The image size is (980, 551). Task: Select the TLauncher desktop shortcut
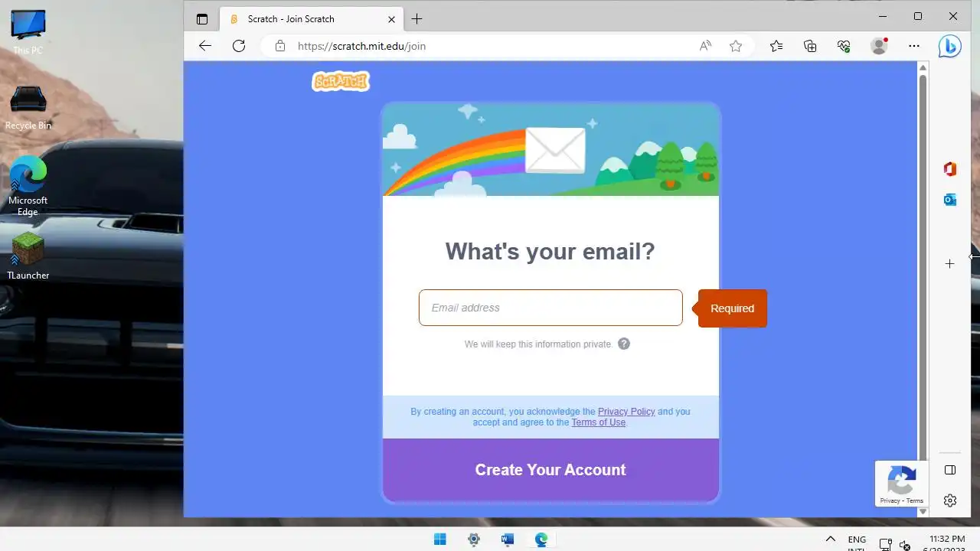(x=28, y=256)
